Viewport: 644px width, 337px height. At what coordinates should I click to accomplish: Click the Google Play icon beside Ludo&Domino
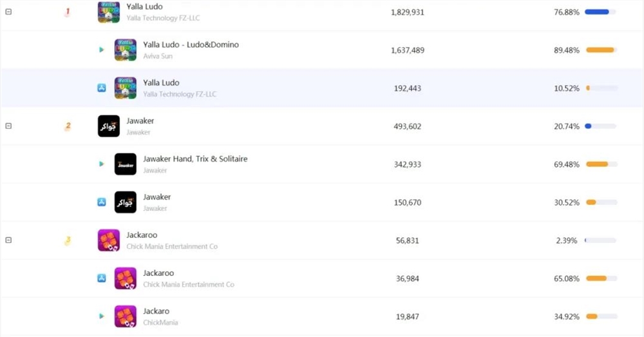101,50
